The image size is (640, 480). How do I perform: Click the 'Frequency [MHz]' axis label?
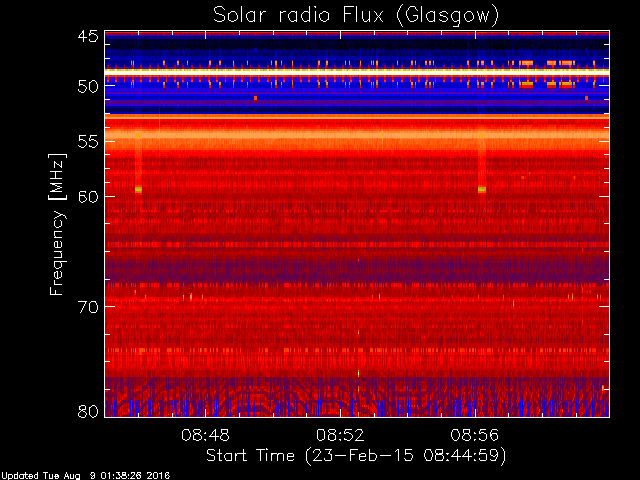(57, 224)
